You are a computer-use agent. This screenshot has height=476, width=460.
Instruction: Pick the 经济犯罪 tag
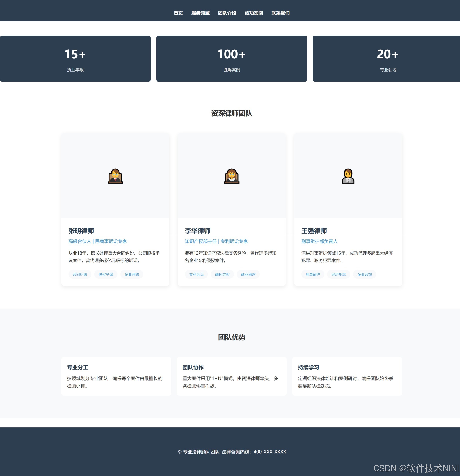339,274
